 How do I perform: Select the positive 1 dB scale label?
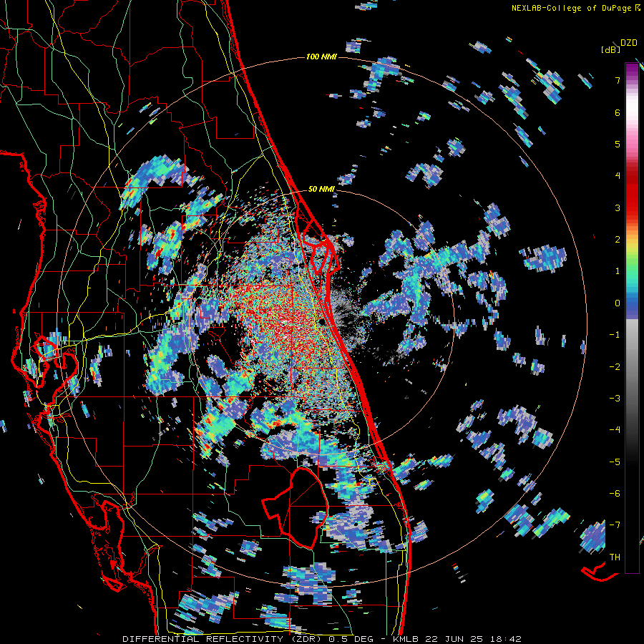point(618,271)
